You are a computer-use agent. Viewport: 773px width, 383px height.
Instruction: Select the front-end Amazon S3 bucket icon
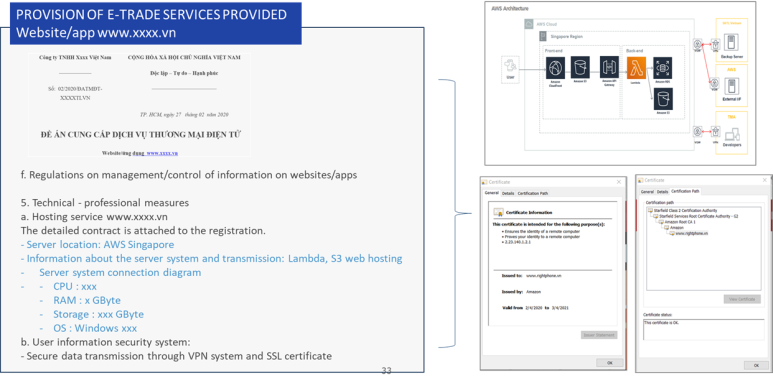pyautogui.click(x=580, y=68)
